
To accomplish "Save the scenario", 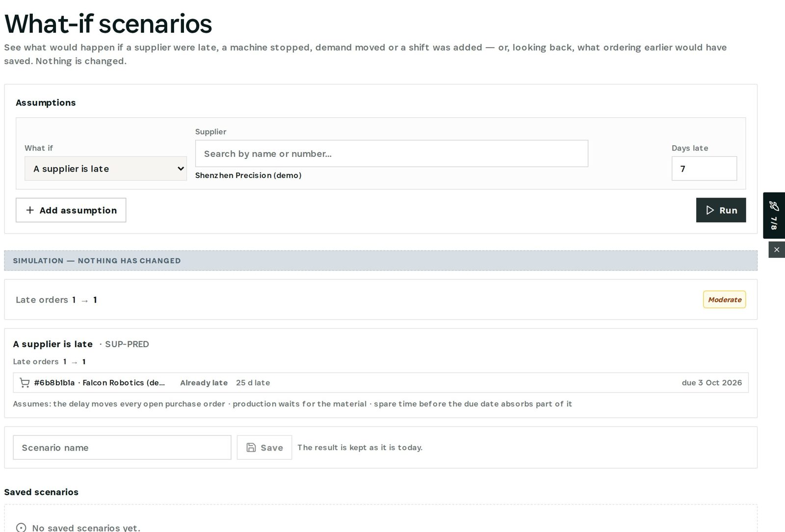I will click(264, 448).
